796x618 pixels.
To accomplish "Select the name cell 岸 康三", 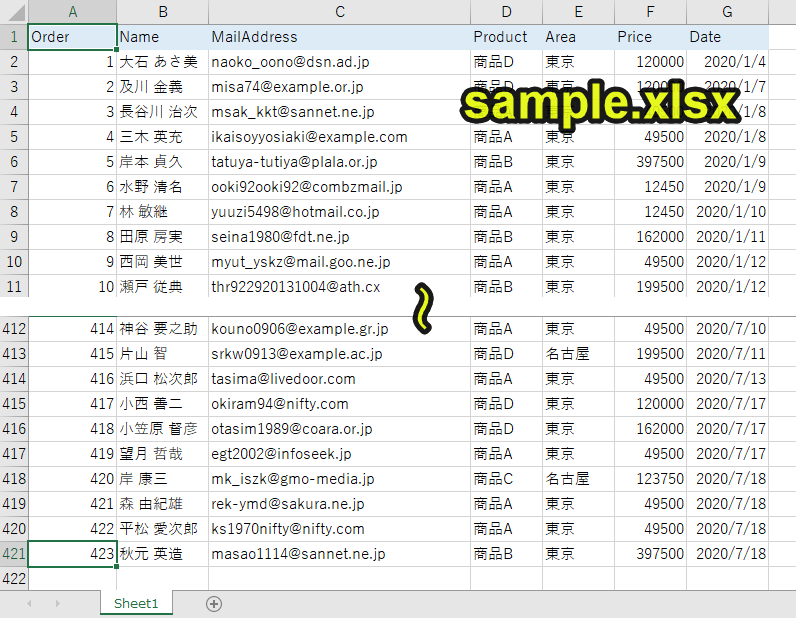I will point(162,479).
